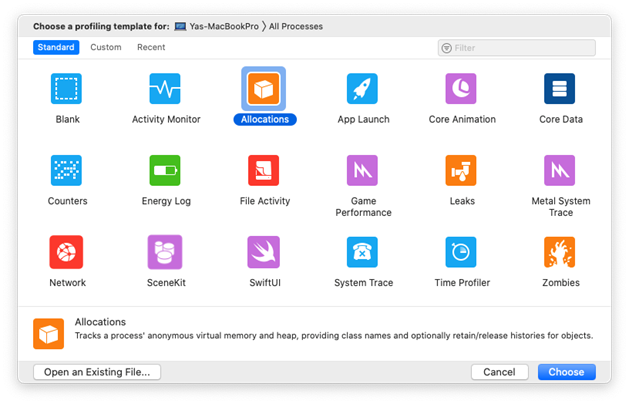Click the Allocations description text
This screenshot has height=404, width=629.
coord(334,336)
